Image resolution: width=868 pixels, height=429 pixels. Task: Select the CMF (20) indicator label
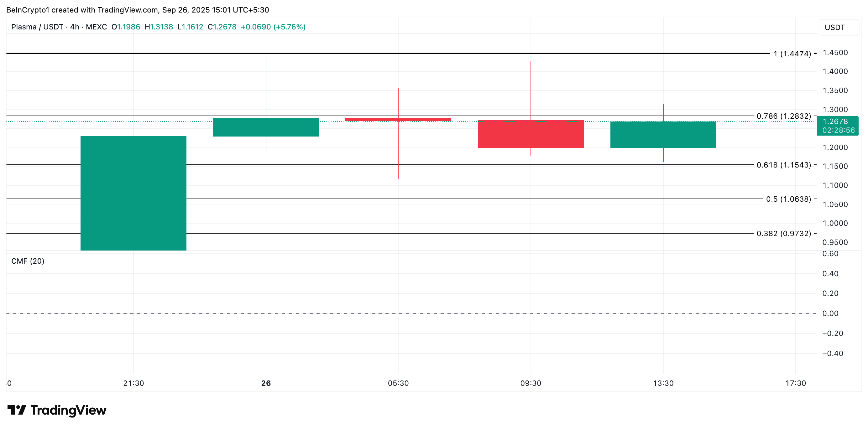tap(28, 261)
